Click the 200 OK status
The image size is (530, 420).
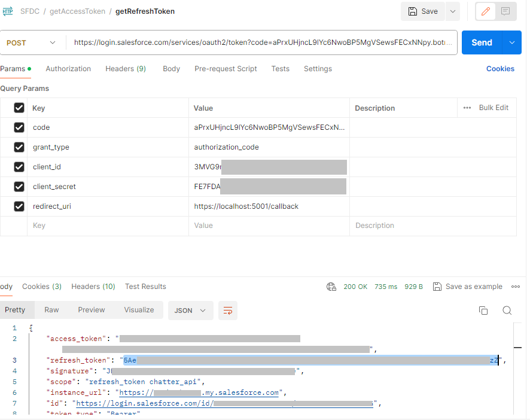point(355,287)
